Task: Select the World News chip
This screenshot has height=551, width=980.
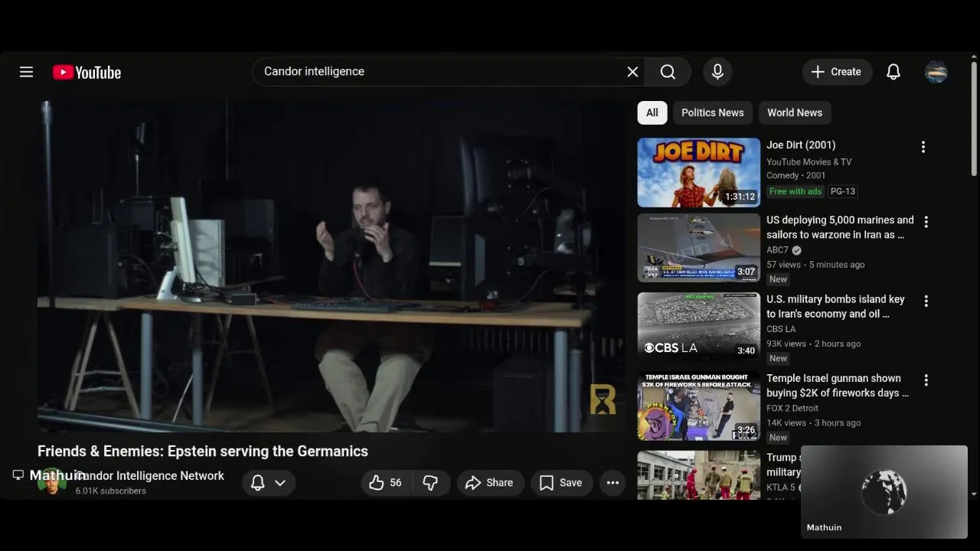Action: coord(795,112)
